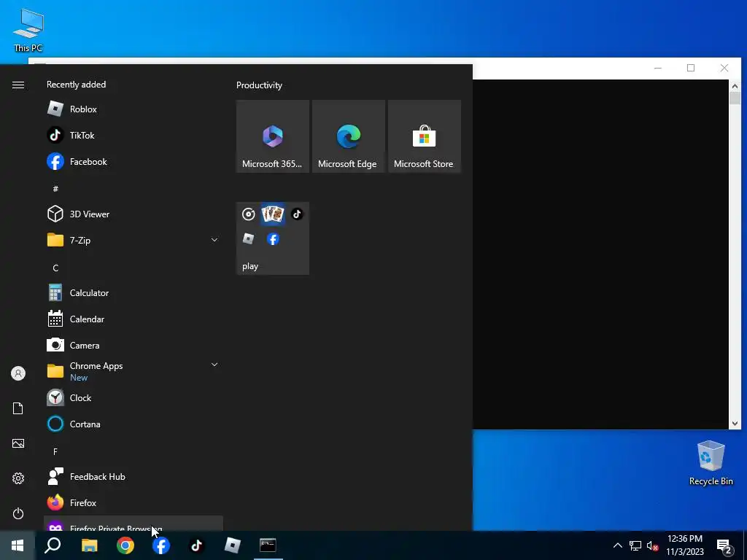Switch to Command Prompt on taskbar
This screenshot has height=560, width=747.
[268, 545]
